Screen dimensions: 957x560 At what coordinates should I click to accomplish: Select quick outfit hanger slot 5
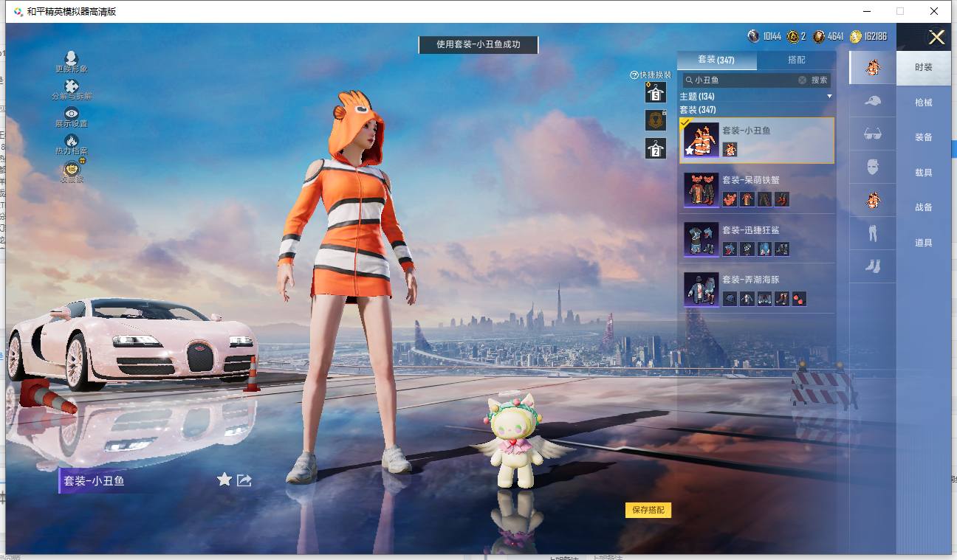[x=655, y=92]
